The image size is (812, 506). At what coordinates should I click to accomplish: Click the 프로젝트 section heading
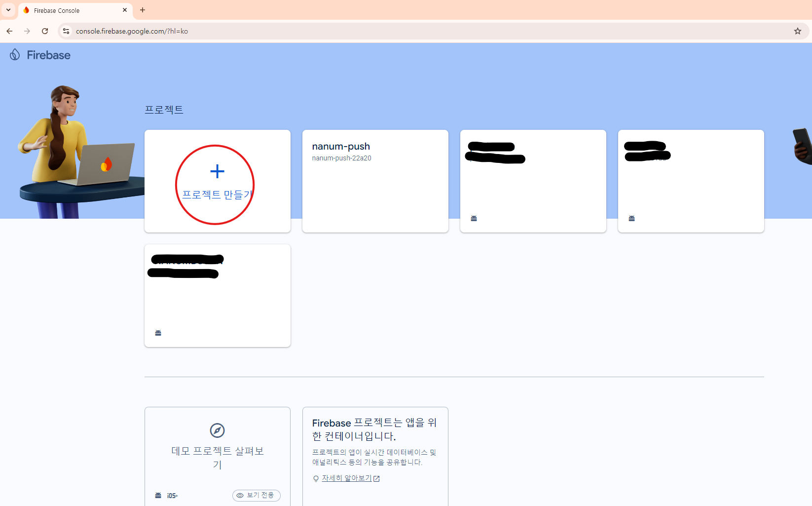pyautogui.click(x=164, y=110)
